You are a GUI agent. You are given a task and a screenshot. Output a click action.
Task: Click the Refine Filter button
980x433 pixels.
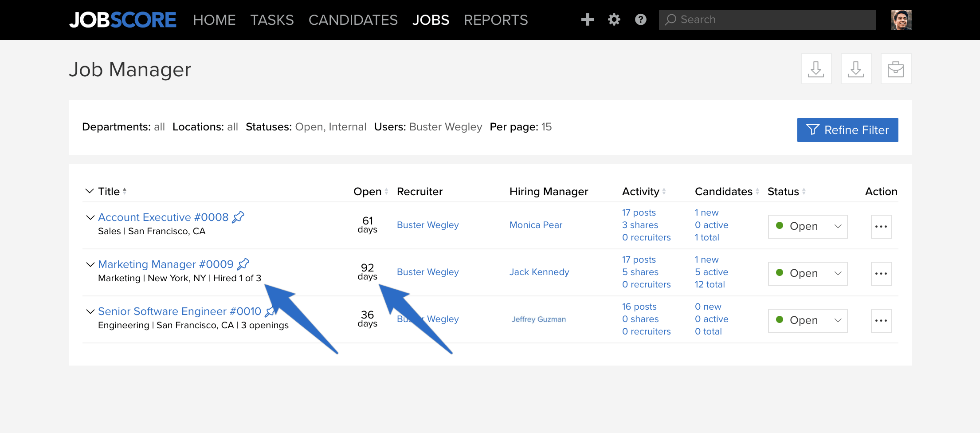point(847,130)
